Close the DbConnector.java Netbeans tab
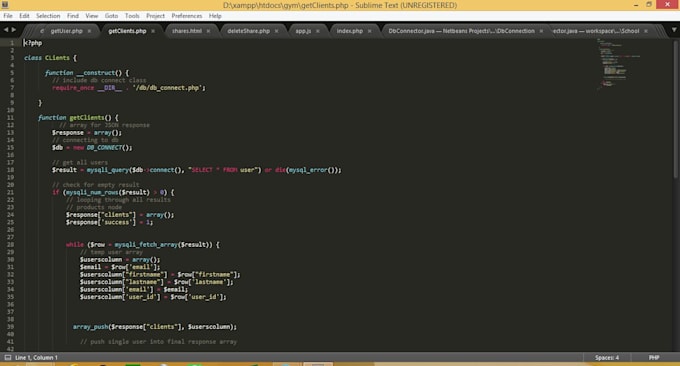Screen dimensions: 680x366 [x=541, y=31]
